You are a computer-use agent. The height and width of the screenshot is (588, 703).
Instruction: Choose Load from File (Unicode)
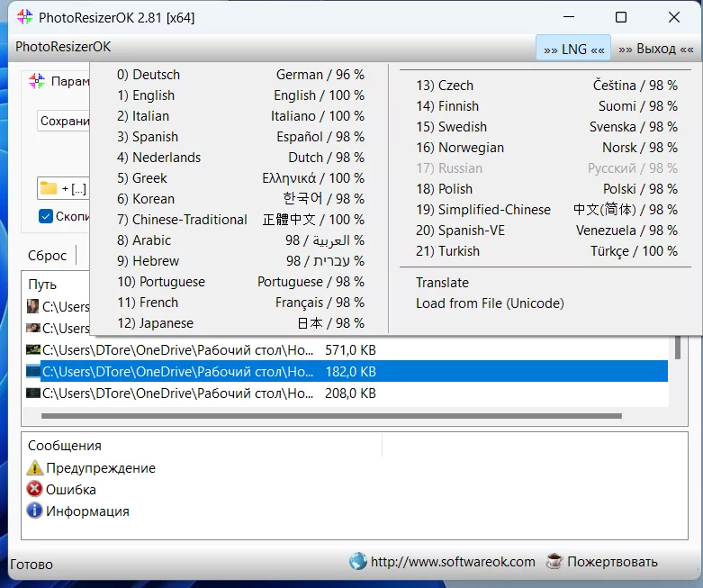[x=546, y=303]
